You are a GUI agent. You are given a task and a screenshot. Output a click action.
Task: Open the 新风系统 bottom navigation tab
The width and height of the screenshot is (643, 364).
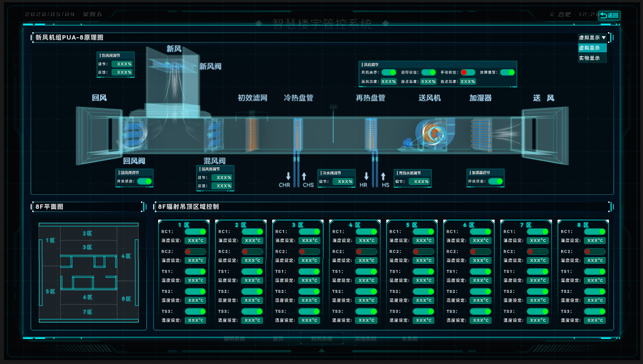pos(322,339)
